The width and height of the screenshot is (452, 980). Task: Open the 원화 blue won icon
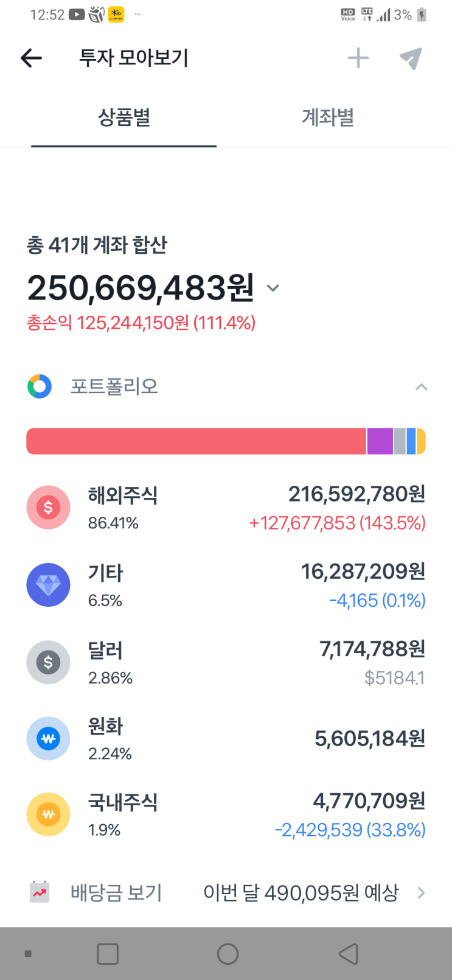tap(48, 738)
